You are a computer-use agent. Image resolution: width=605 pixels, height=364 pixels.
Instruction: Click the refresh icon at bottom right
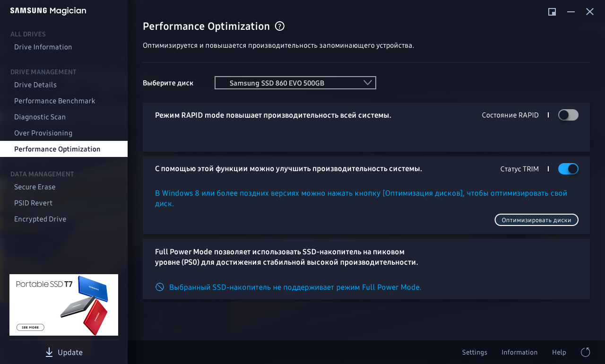585,352
